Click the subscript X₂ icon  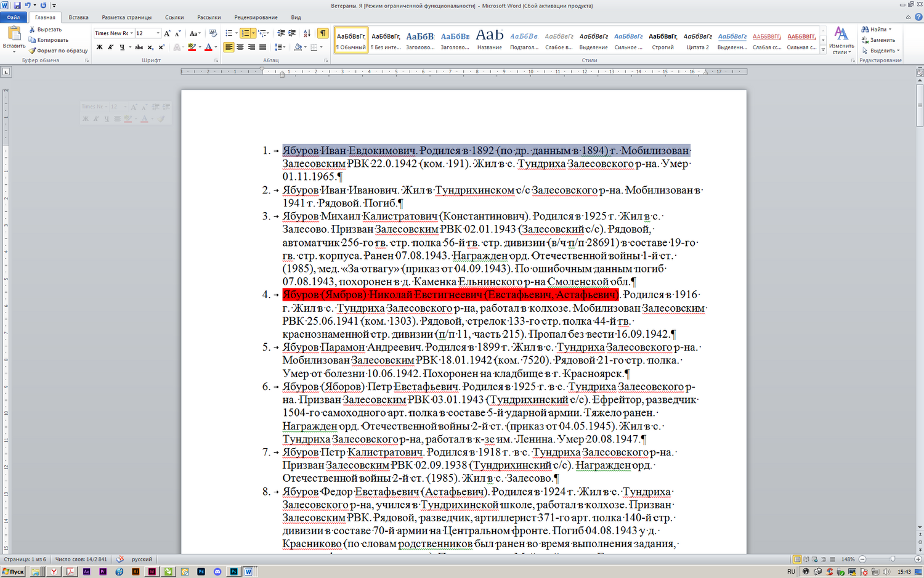(150, 47)
